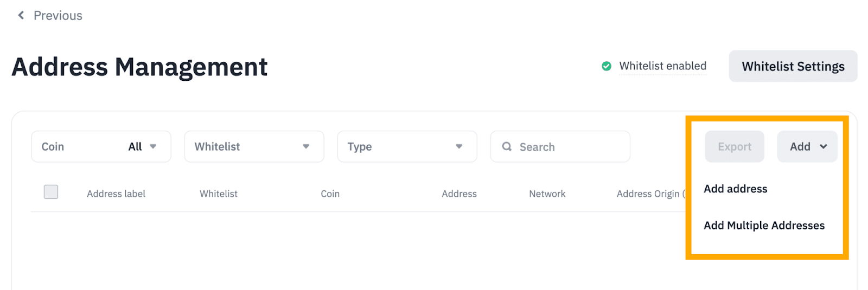Click the Add button
868x290 pixels.
click(x=800, y=146)
